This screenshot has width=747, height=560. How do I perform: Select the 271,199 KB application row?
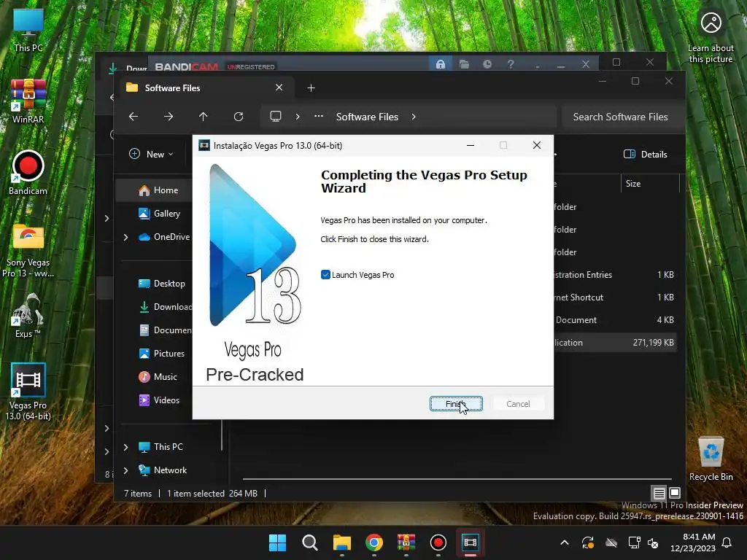pyautogui.click(x=615, y=343)
